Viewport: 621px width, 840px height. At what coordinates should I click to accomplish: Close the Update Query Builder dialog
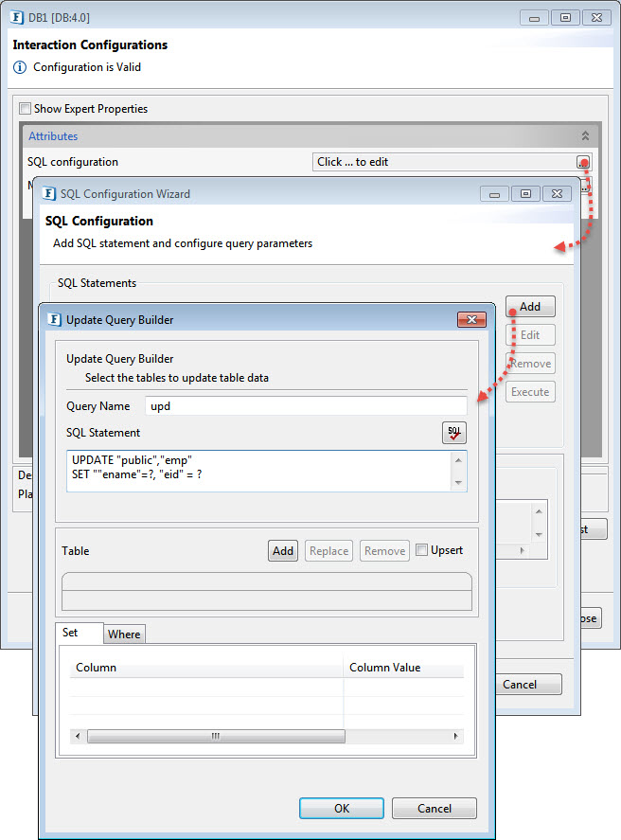pos(471,320)
